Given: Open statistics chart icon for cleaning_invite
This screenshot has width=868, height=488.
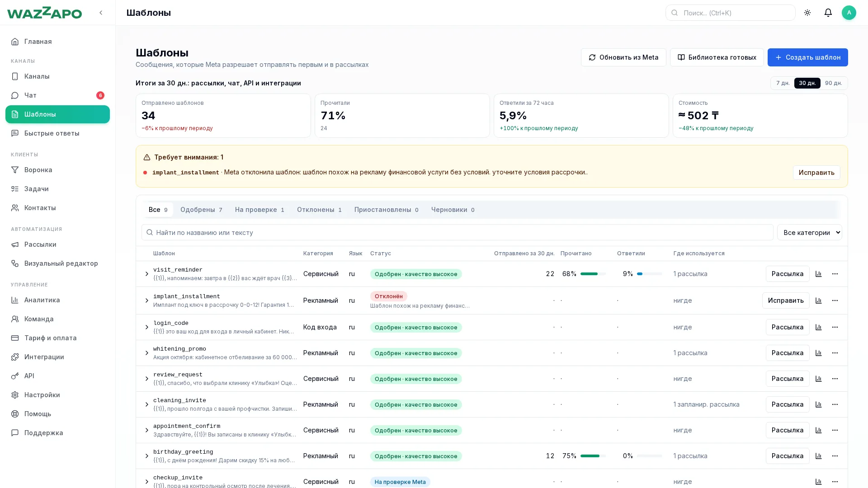Looking at the screenshot, I should [819, 404].
